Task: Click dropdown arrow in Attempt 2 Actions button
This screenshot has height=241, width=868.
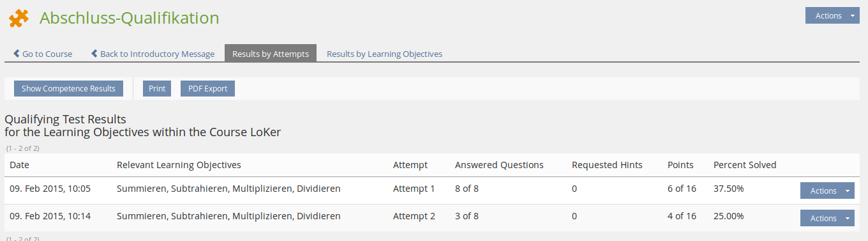Action: pyautogui.click(x=848, y=218)
